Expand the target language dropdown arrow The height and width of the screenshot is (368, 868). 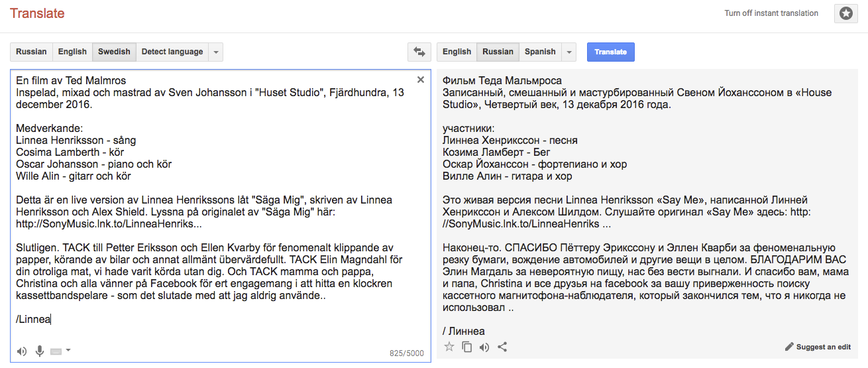pyautogui.click(x=569, y=52)
